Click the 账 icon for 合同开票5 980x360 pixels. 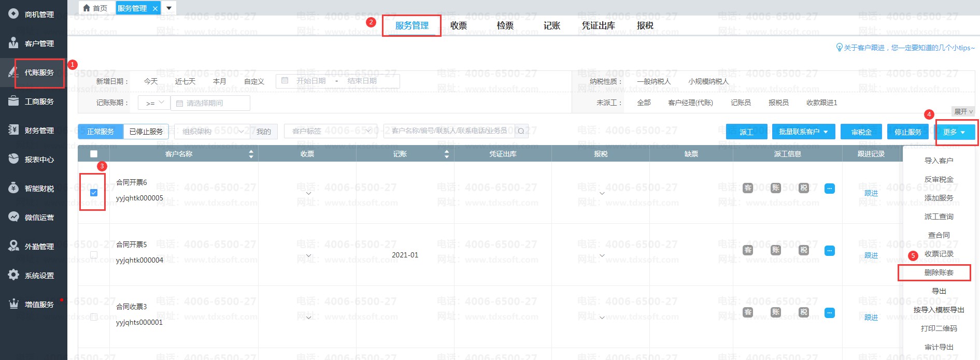coord(776,250)
